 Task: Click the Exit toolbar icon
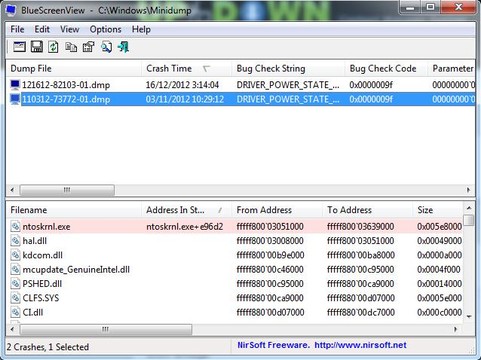click(123, 47)
